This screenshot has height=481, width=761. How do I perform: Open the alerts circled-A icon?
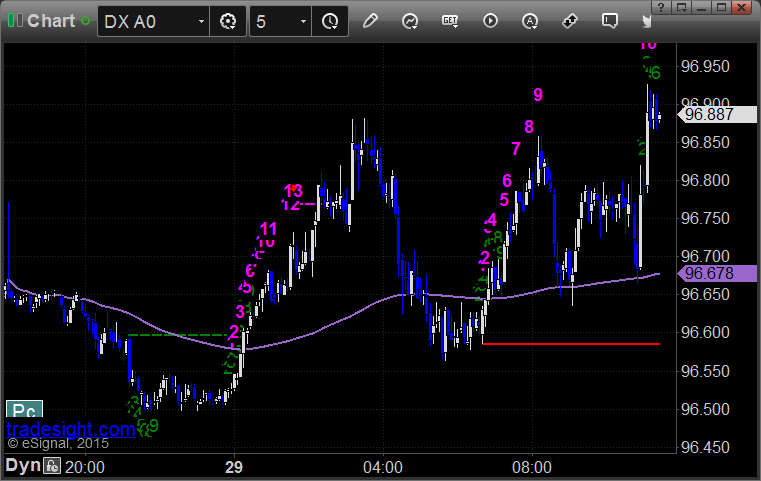(530, 21)
